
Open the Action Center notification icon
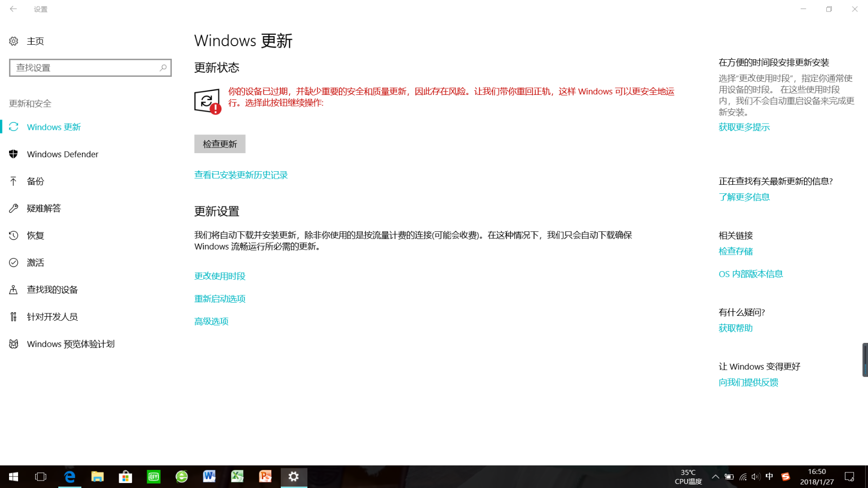click(x=849, y=476)
